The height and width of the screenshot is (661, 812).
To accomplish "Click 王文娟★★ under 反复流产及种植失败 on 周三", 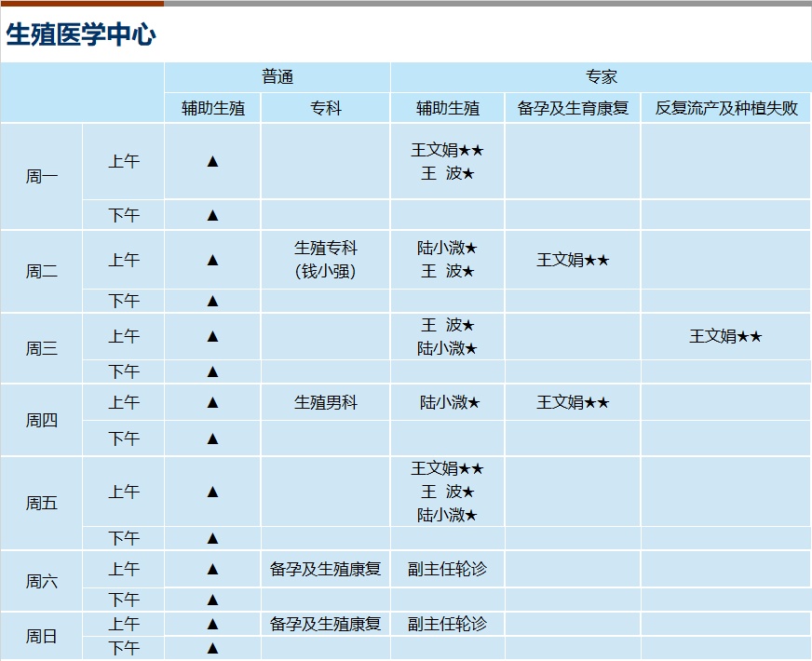I will point(726,336).
